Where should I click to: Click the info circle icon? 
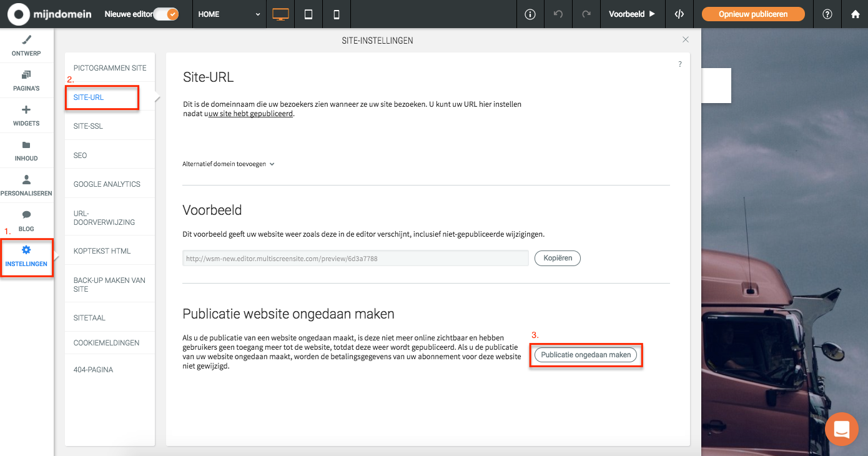tap(530, 14)
